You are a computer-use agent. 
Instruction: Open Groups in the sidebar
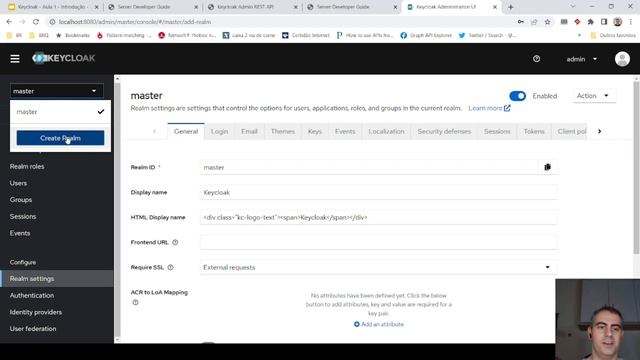click(x=21, y=200)
